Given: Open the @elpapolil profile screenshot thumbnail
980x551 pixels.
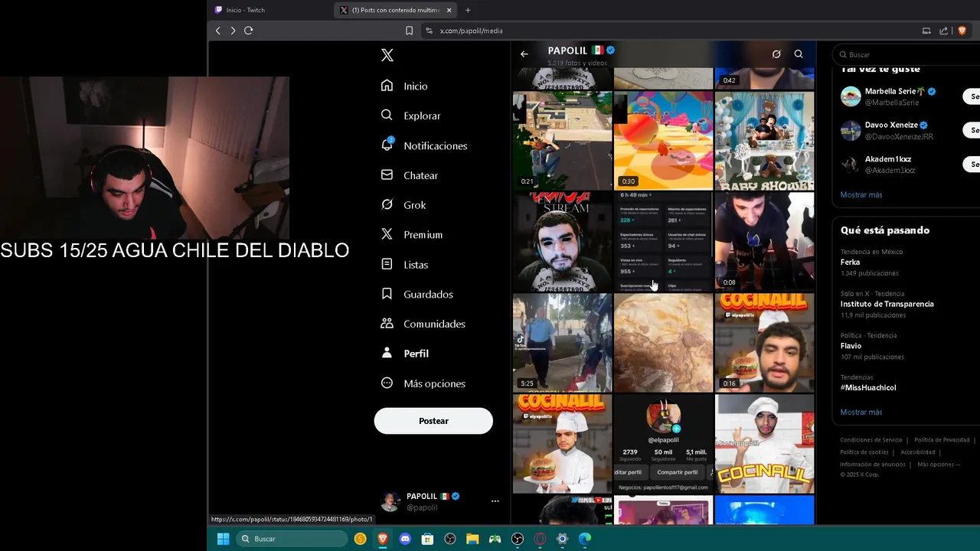Looking at the screenshot, I should pos(663,444).
